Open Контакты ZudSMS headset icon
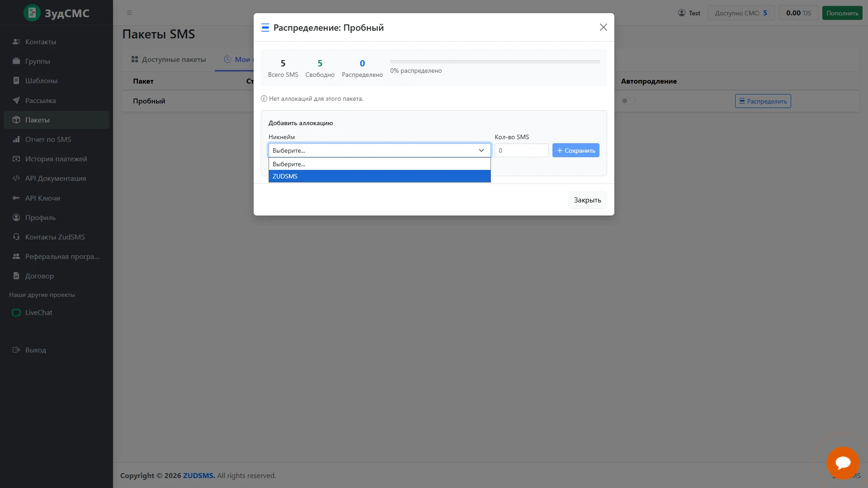 pyautogui.click(x=16, y=237)
